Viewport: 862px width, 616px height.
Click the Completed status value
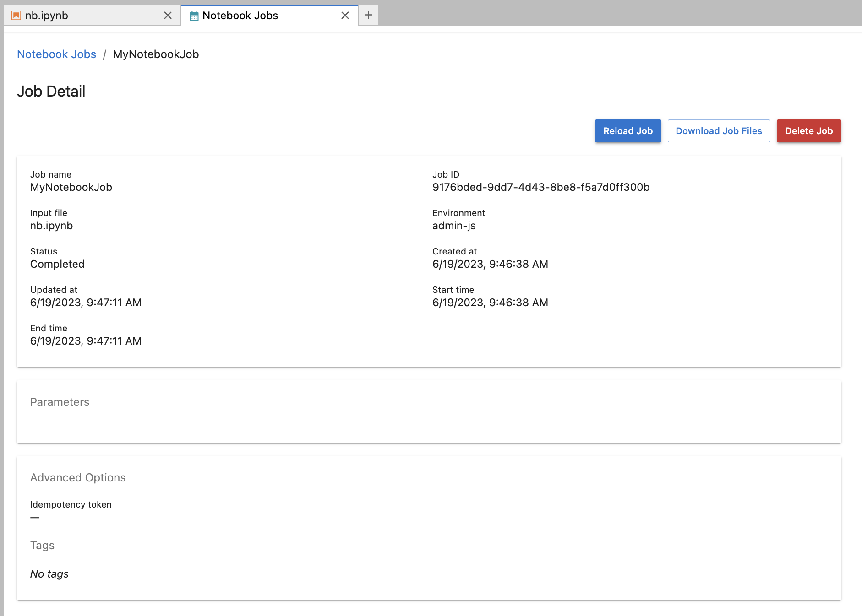(x=57, y=264)
